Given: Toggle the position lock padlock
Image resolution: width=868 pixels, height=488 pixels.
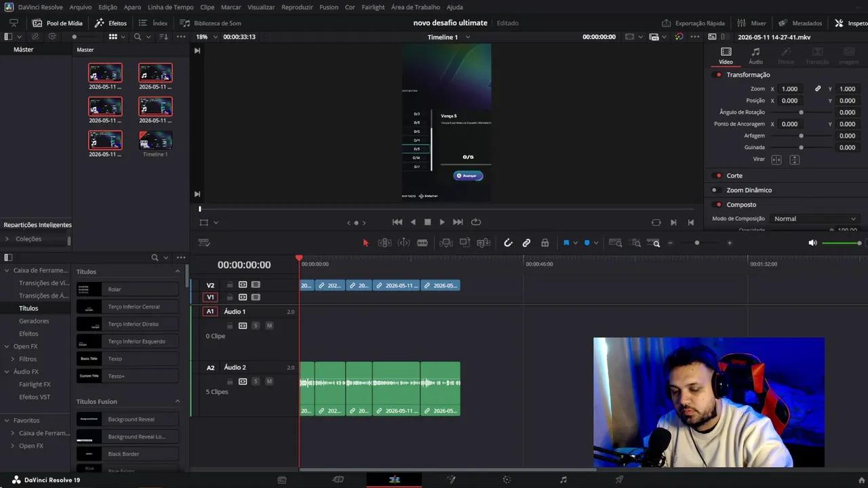Looking at the screenshot, I should point(545,243).
